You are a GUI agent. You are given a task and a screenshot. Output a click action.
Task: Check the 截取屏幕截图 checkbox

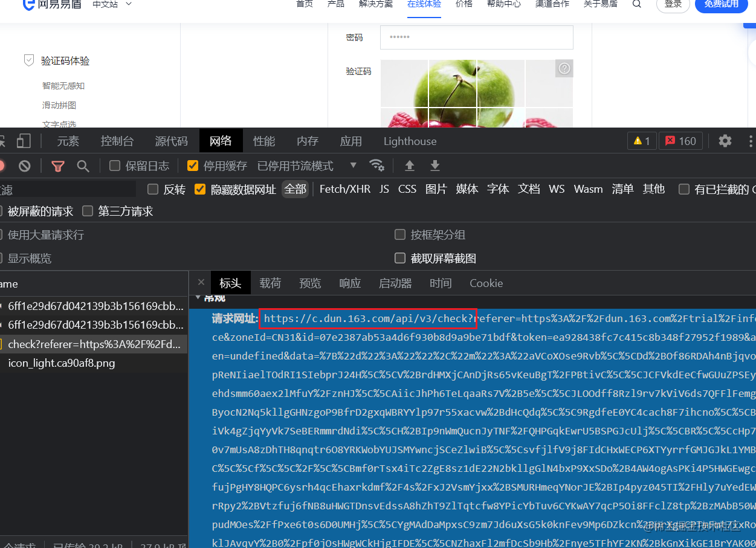coord(399,258)
